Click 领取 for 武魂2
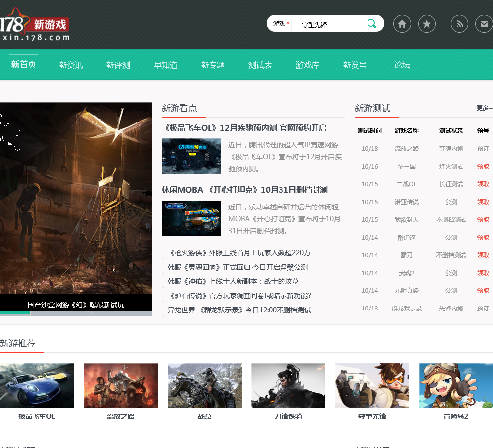Screen dimensions: 493x448 click(483, 273)
